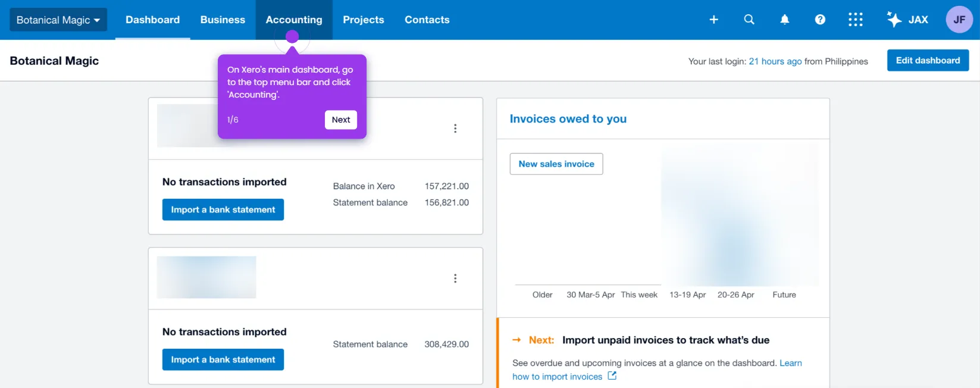Open notifications bell icon
Viewport: 980px width, 388px height.
coord(785,20)
